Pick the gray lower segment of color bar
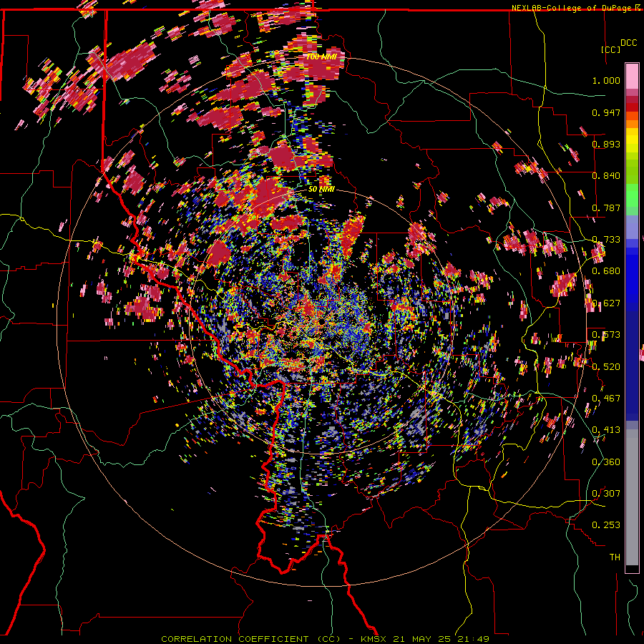This screenshot has width=644, height=644. 632,497
